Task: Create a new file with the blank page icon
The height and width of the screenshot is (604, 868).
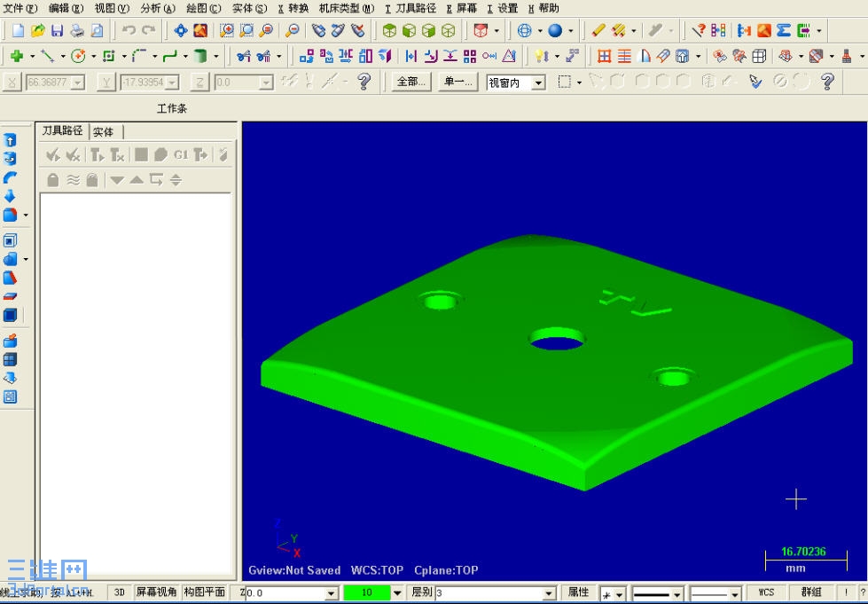Action: click(18, 30)
